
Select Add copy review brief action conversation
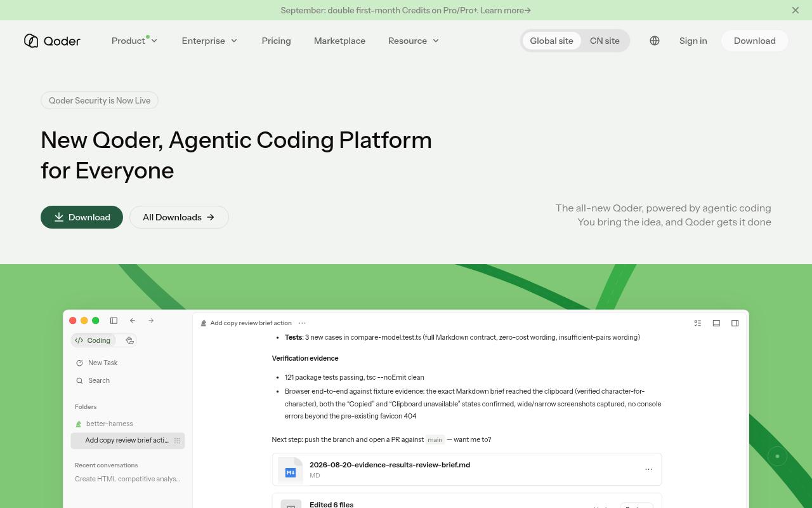[128, 440]
